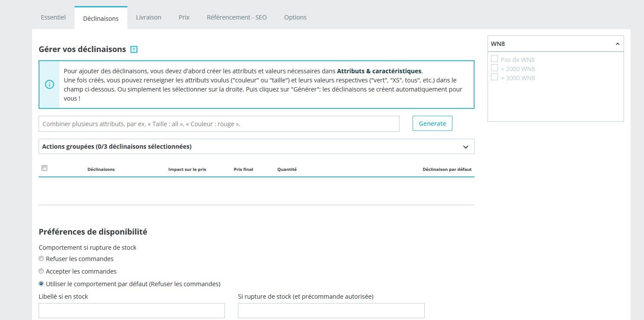Select the Déclinaisons tab
The height and width of the screenshot is (320, 644).
101,18
